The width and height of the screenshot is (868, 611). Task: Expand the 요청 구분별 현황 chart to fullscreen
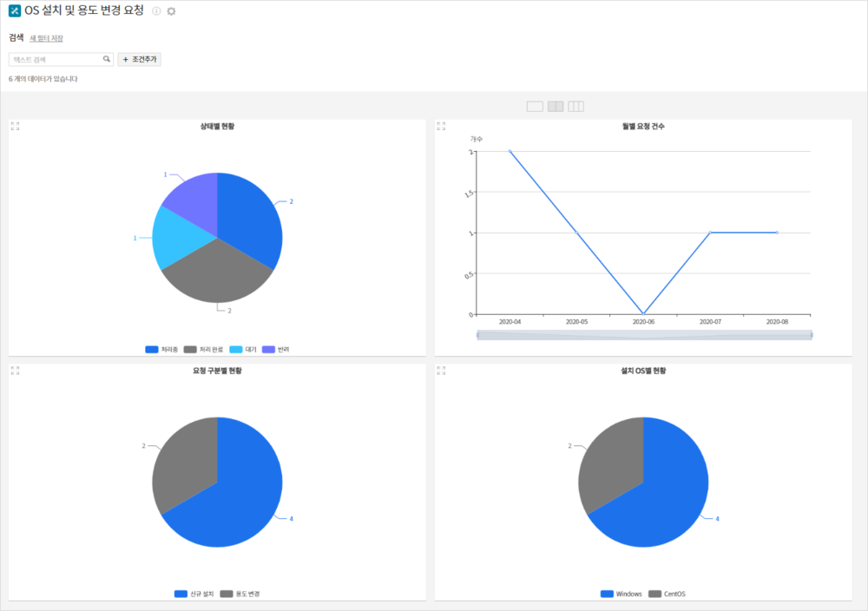15,371
